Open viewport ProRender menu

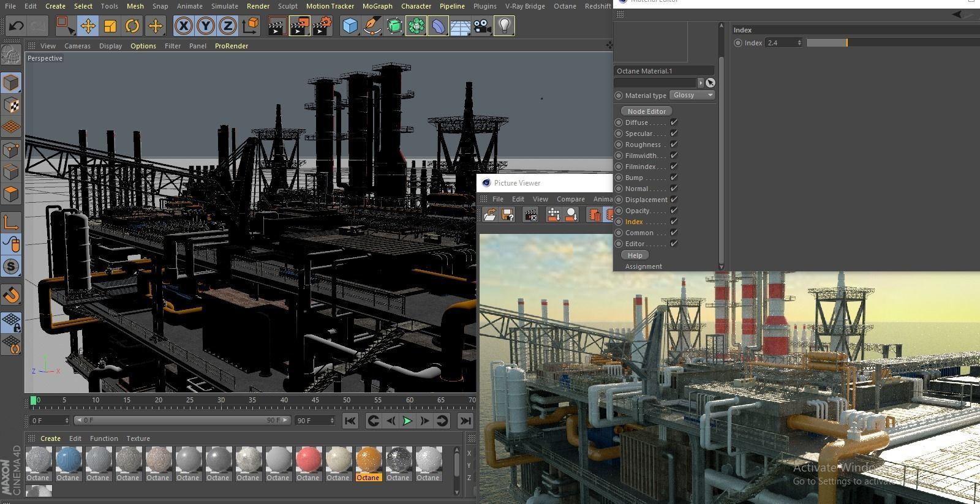[x=232, y=46]
